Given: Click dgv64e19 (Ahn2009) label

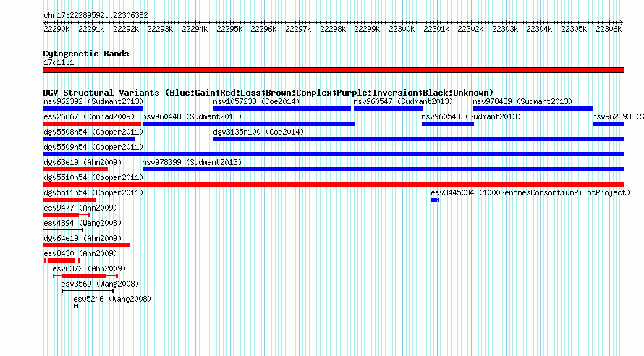Looking at the screenshot, I should point(82,238).
